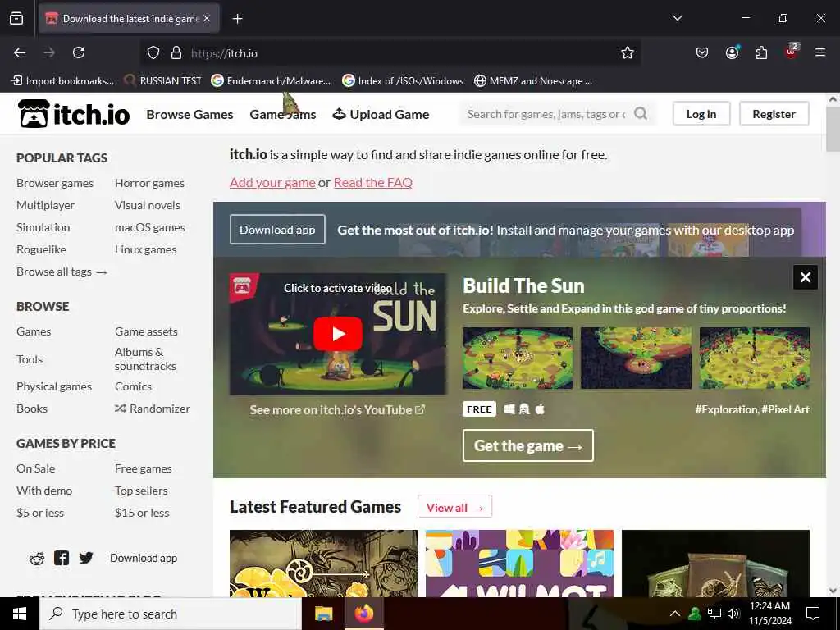Click the page vertical scrollbar thumb

coord(833,129)
